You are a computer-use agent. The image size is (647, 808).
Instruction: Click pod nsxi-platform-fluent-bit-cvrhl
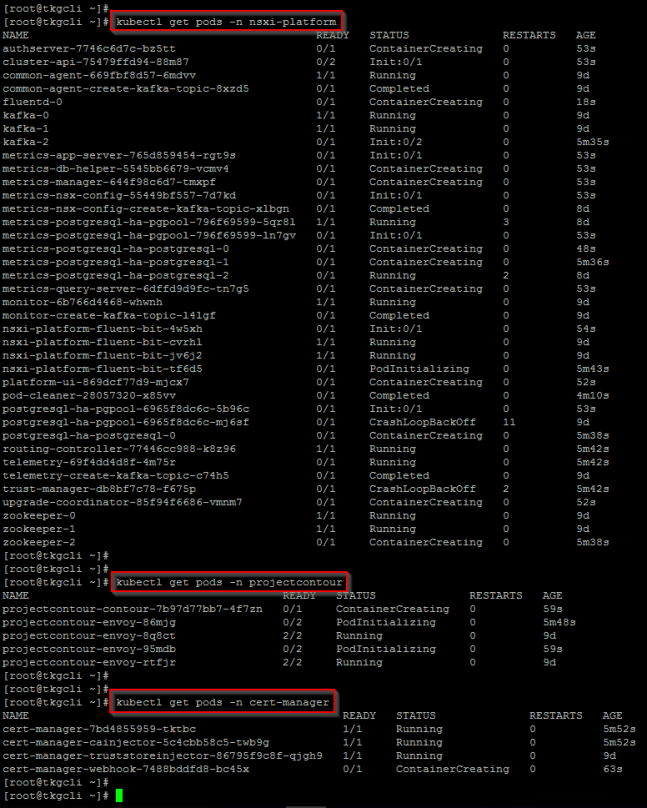pos(103,342)
